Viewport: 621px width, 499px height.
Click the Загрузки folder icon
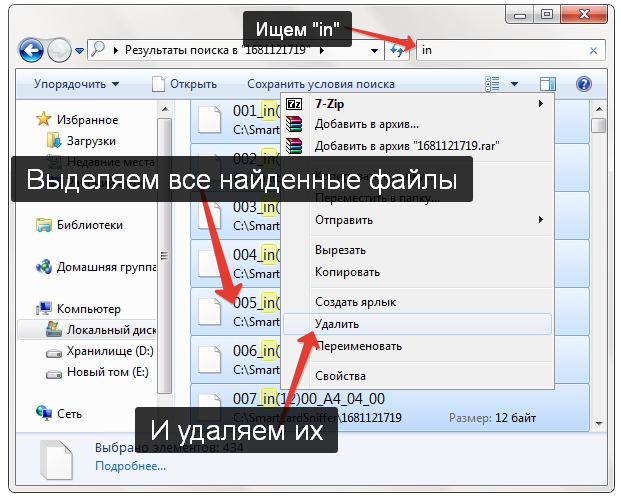click(x=54, y=141)
